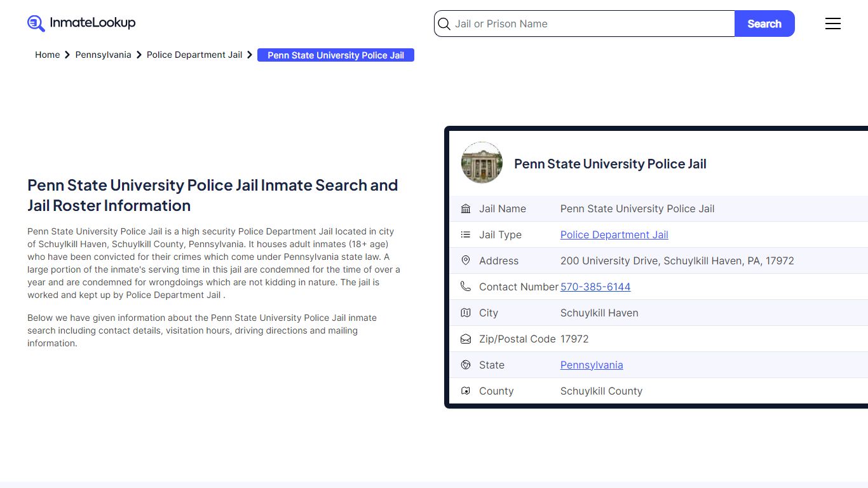Image resolution: width=868 pixels, height=488 pixels.
Task: Click the InmateLookup site name text
Action: [x=93, y=23]
